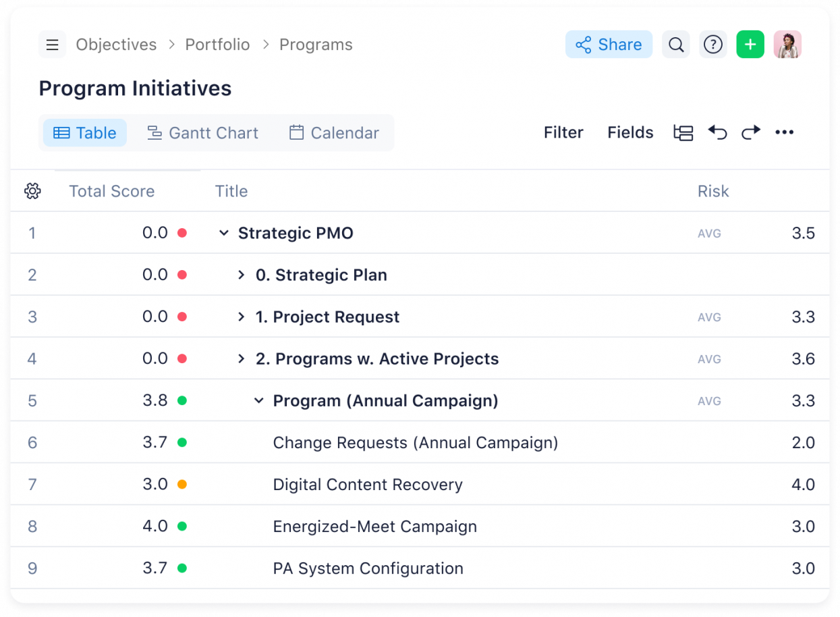The width and height of the screenshot is (840, 617).
Task: Expand the 0. Strategic Plan row
Action: click(x=241, y=275)
